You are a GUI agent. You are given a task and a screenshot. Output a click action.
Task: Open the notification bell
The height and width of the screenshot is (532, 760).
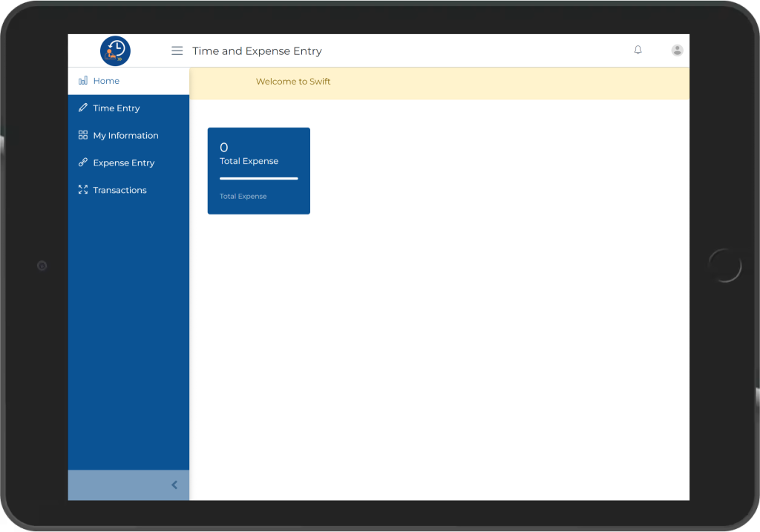pyautogui.click(x=638, y=50)
